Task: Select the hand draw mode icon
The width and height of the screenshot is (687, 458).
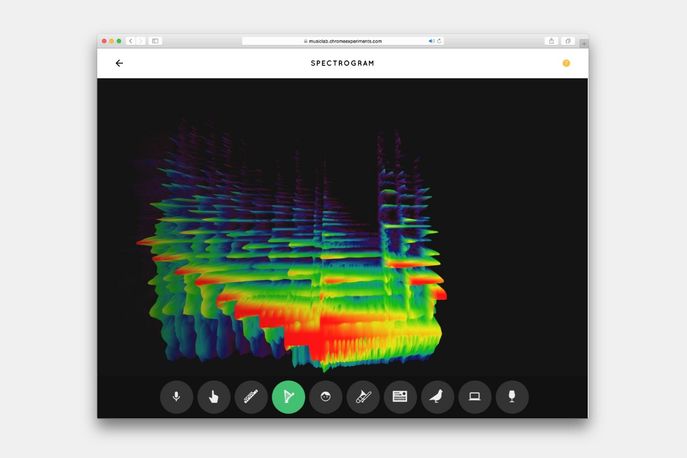Action: 214,397
